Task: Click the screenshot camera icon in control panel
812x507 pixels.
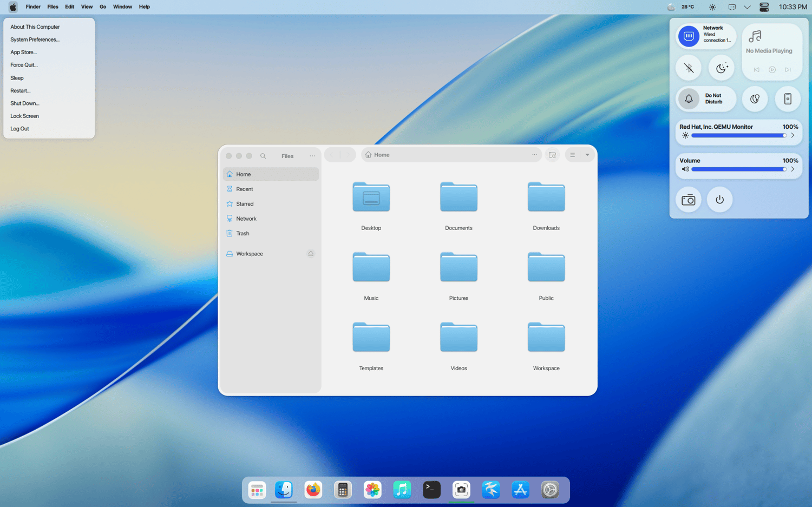Action: pyautogui.click(x=689, y=200)
